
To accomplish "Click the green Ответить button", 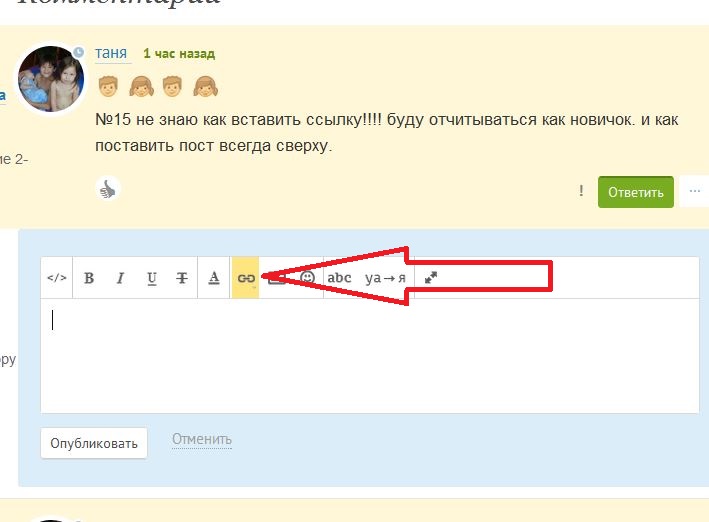I will [x=636, y=192].
